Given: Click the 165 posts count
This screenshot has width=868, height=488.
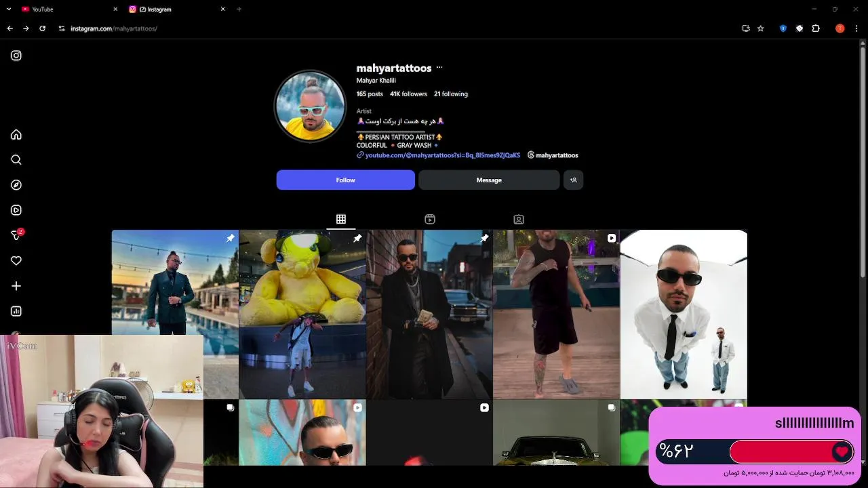Looking at the screenshot, I should click(370, 94).
